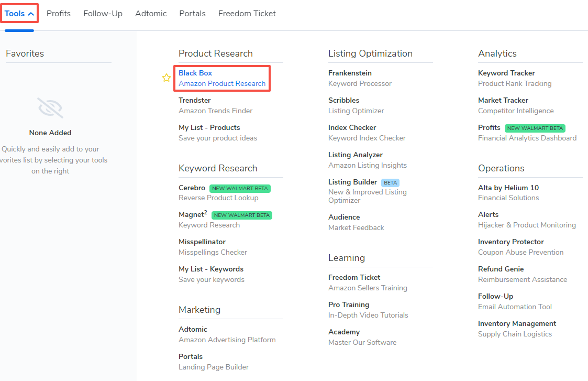Open Index Checker tool
Screen dimensions: 588x381
[367, 133]
